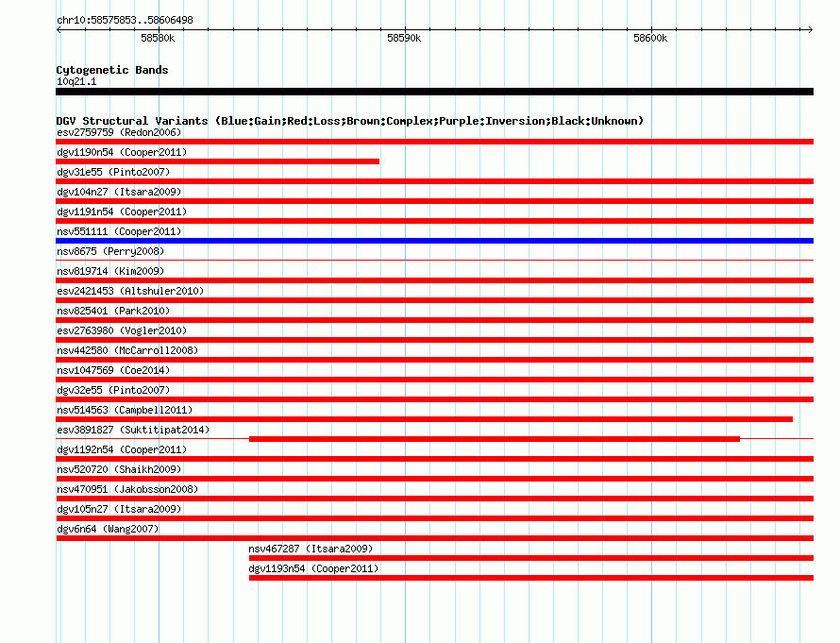Image resolution: width=840 pixels, height=643 pixels.
Task: Click the black 10q21.1 cytogenetic band bar
Action: pyautogui.click(x=434, y=92)
